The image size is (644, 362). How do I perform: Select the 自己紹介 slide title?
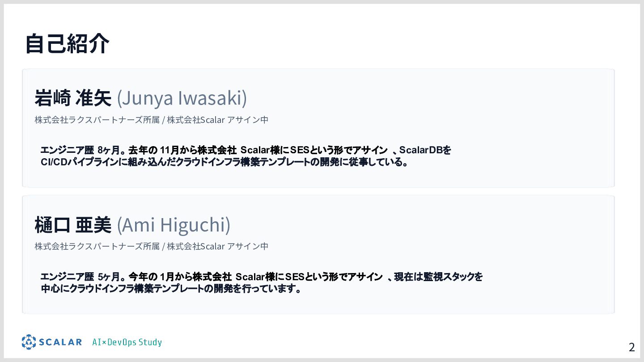[67, 44]
